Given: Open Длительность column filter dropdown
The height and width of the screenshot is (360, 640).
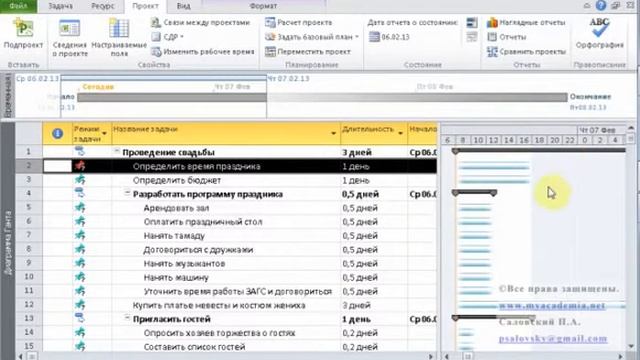Looking at the screenshot, I should (400, 133).
